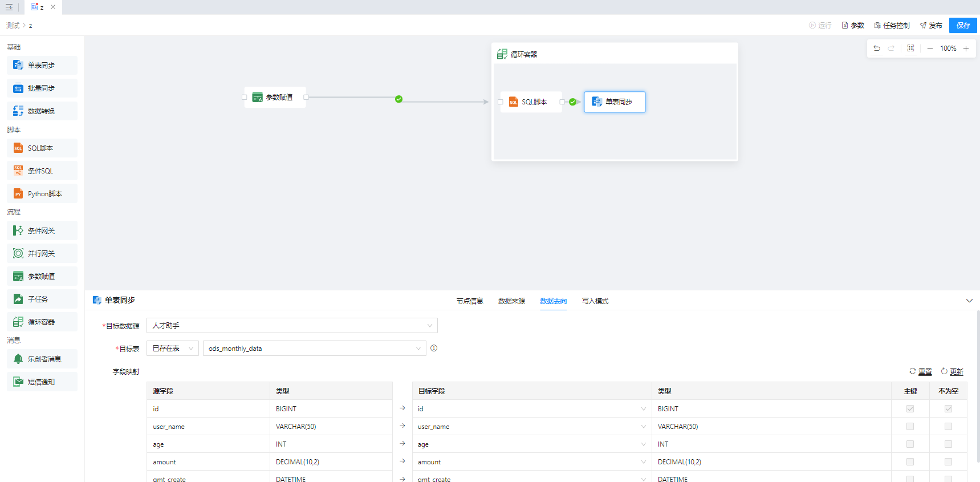Select the 单表同步 node on the canvas
The width and height of the screenshot is (980, 482).
point(615,102)
